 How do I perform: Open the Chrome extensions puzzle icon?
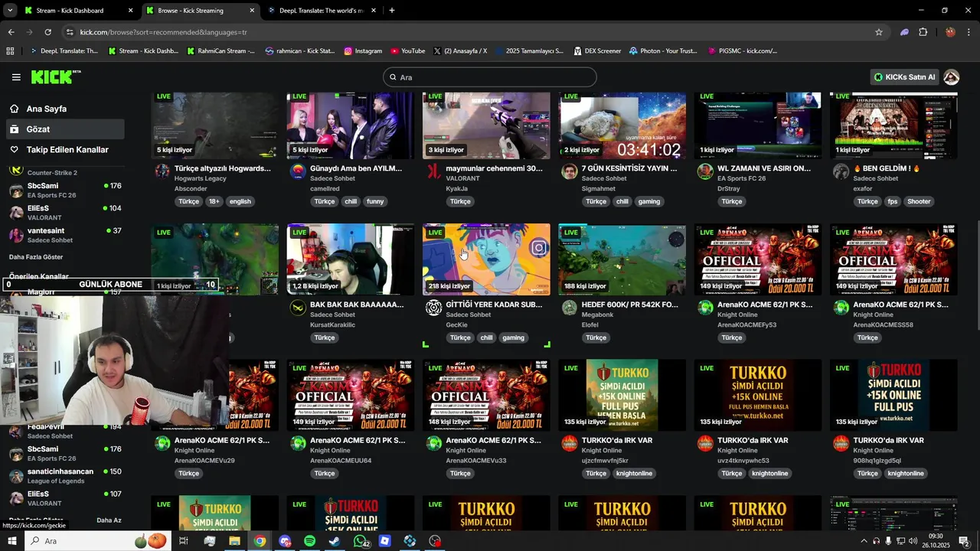tap(923, 32)
